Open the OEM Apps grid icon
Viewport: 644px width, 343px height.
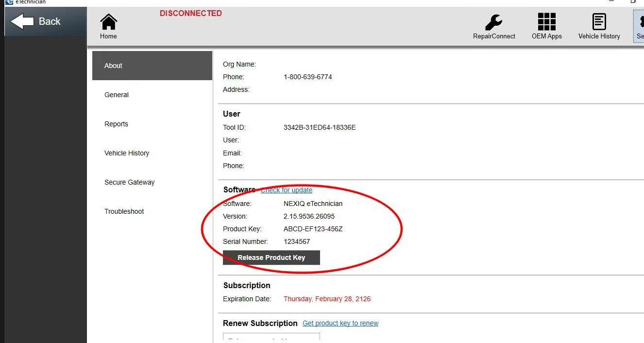547,27
